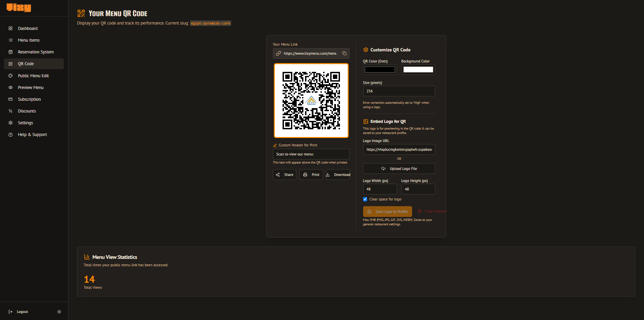
Task: Navigate to Subscription
Action: coord(34,99)
